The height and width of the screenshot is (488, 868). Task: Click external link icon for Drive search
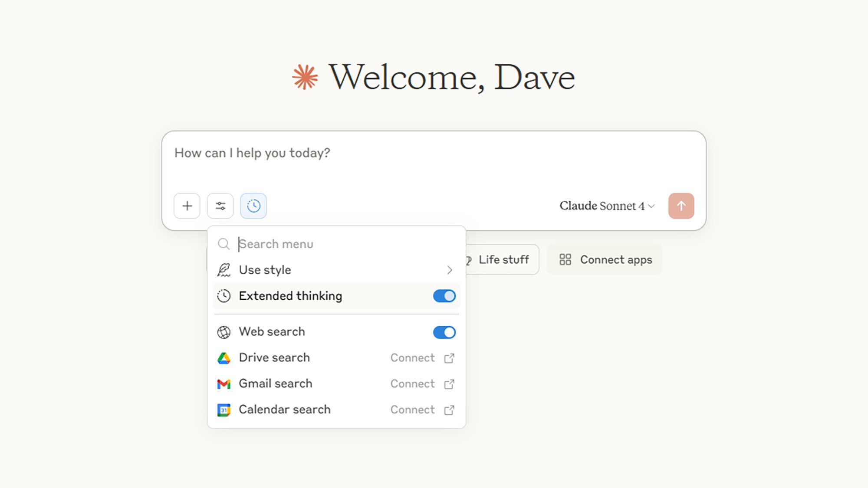point(449,358)
